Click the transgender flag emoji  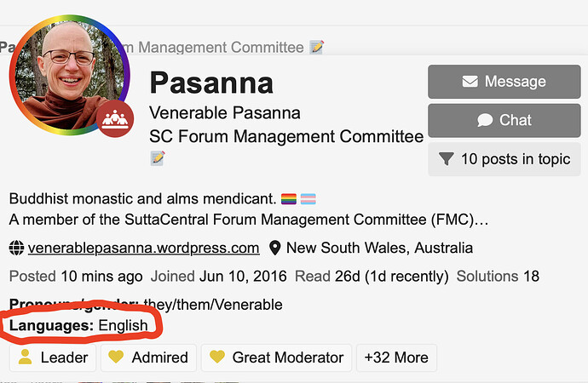tap(308, 199)
